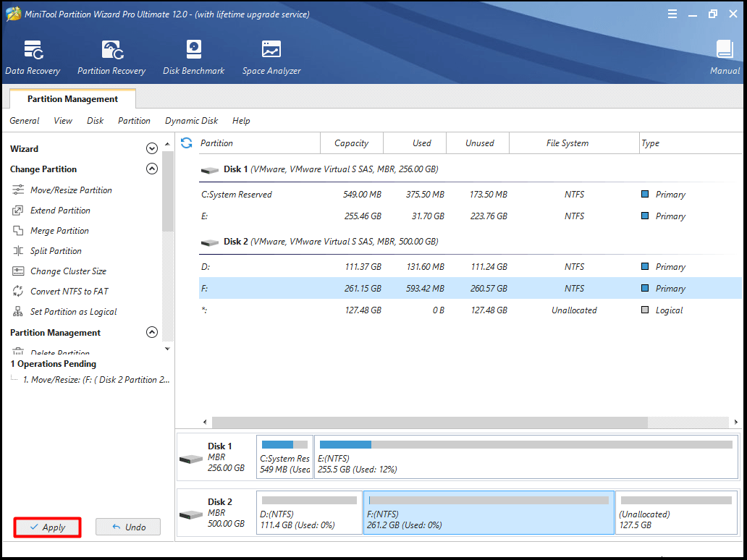Open the Disk menu
747x560 pixels.
[96, 121]
